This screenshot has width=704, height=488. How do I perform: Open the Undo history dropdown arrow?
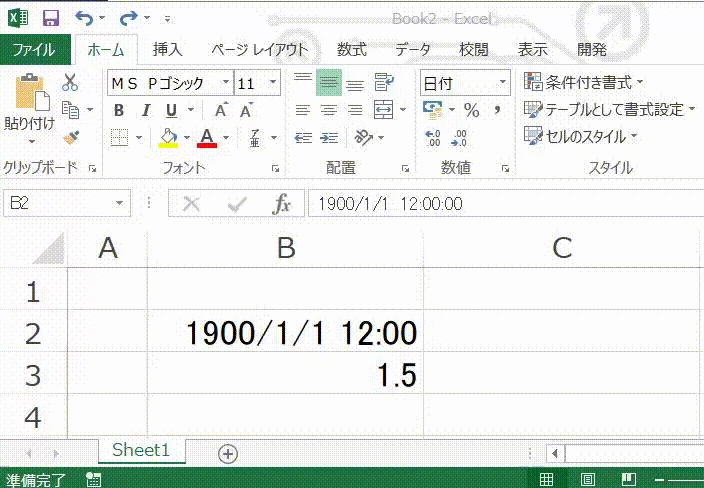(x=102, y=18)
